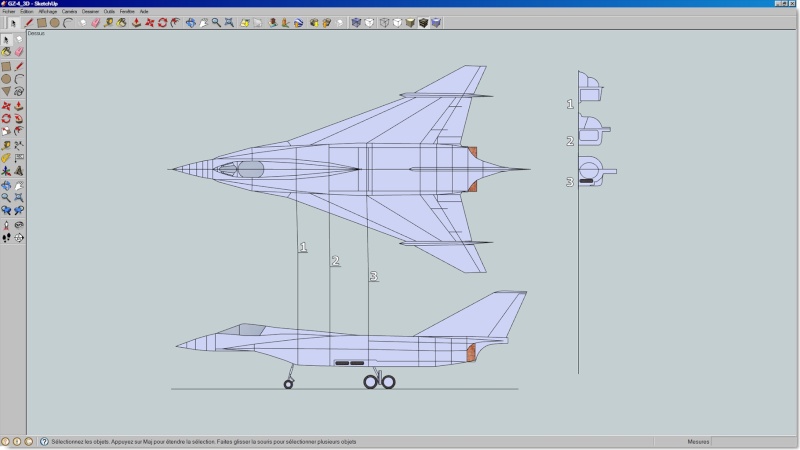This screenshot has width=800, height=450.
Task: Click the Circle tool in top toolbar
Action: (55, 22)
